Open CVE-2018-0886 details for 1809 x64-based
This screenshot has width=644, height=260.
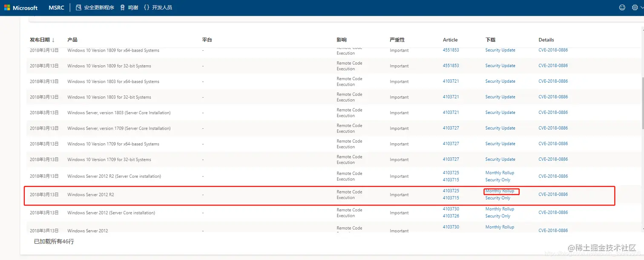[x=553, y=50]
